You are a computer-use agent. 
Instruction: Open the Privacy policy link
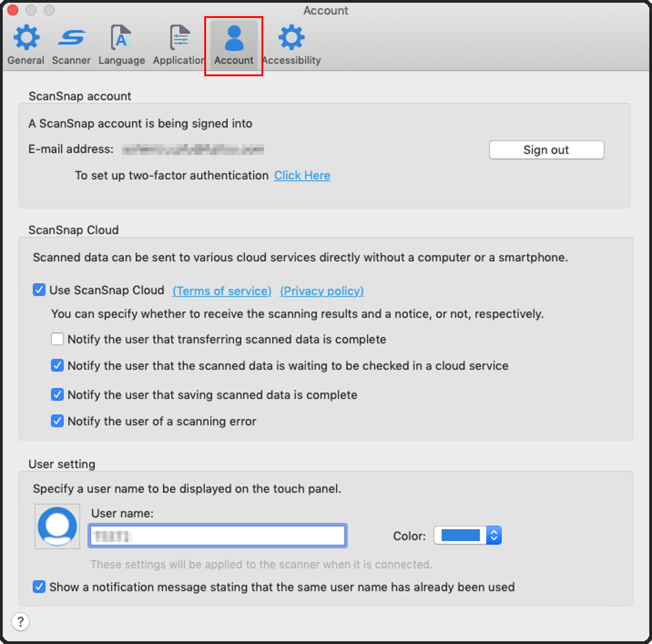[x=322, y=291]
